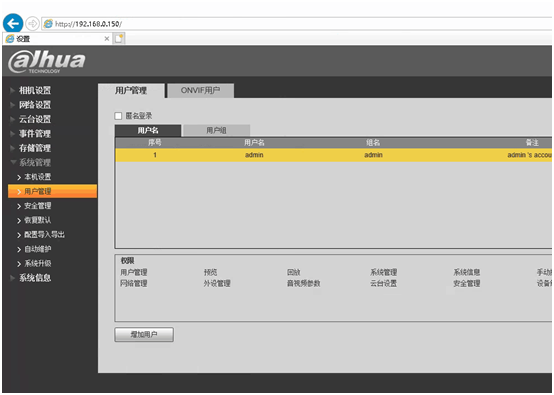The width and height of the screenshot is (554, 395).
Task: Open 配置导入导出 in sidebar
Action: point(44,235)
